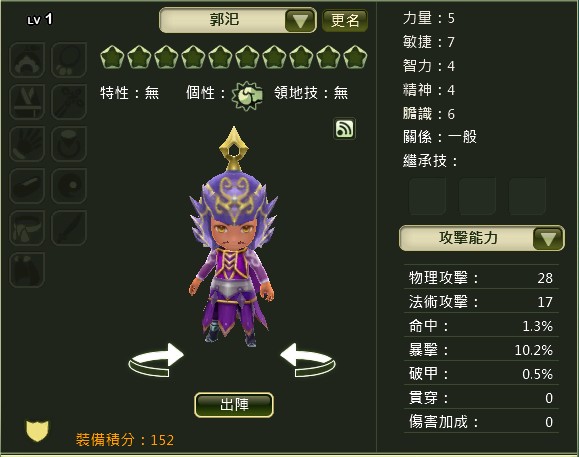Click the 出陣 deploy button
The image size is (579, 457).
click(234, 405)
